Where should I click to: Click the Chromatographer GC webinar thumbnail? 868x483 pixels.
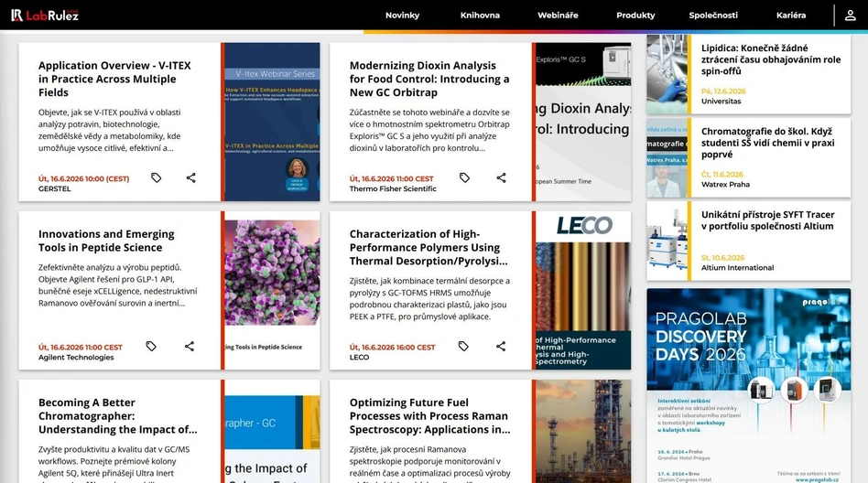tap(272, 432)
